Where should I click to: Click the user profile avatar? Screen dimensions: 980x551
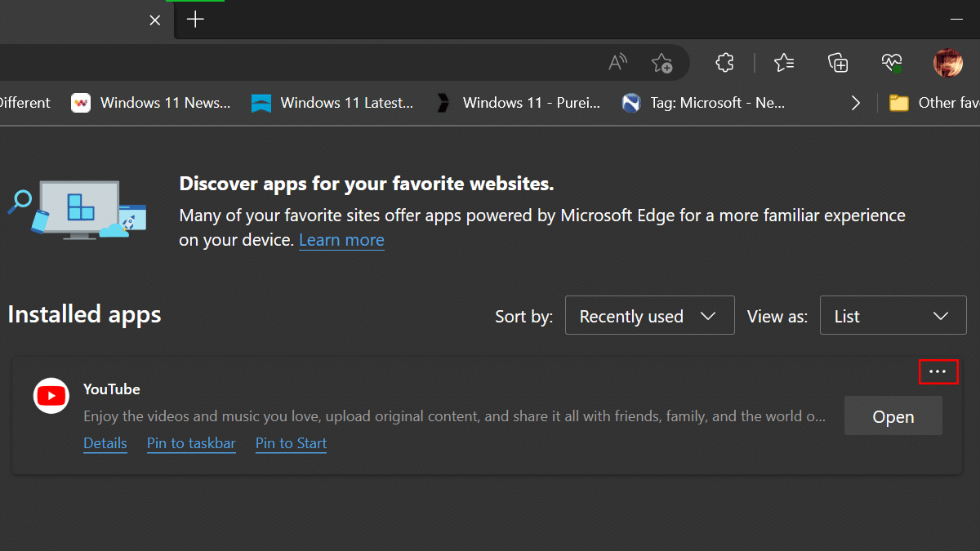pyautogui.click(x=947, y=63)
